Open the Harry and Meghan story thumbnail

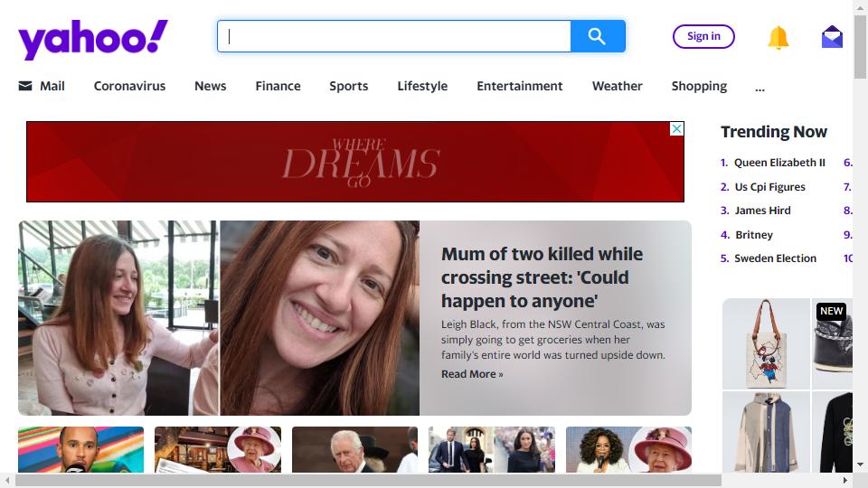[492, 449]
